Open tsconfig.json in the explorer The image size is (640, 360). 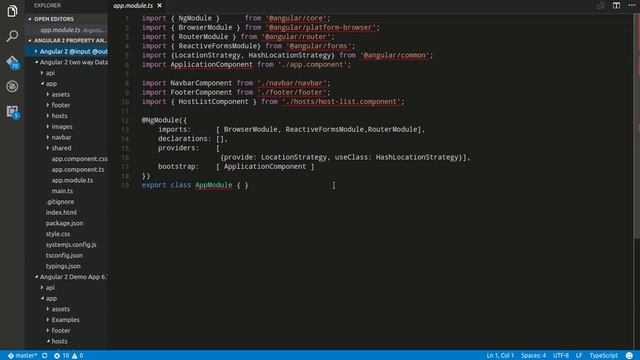point(64,255)
